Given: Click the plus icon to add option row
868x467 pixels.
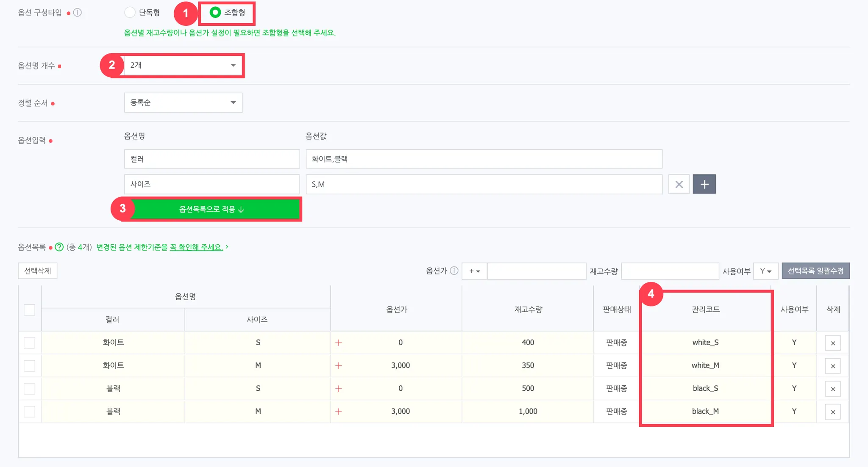Looking at the screenshot, I should [x=704, y=184].
